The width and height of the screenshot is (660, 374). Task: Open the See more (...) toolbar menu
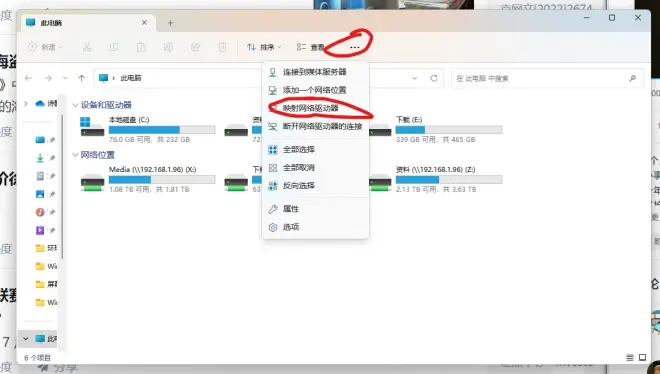click(x=355, y=47)
